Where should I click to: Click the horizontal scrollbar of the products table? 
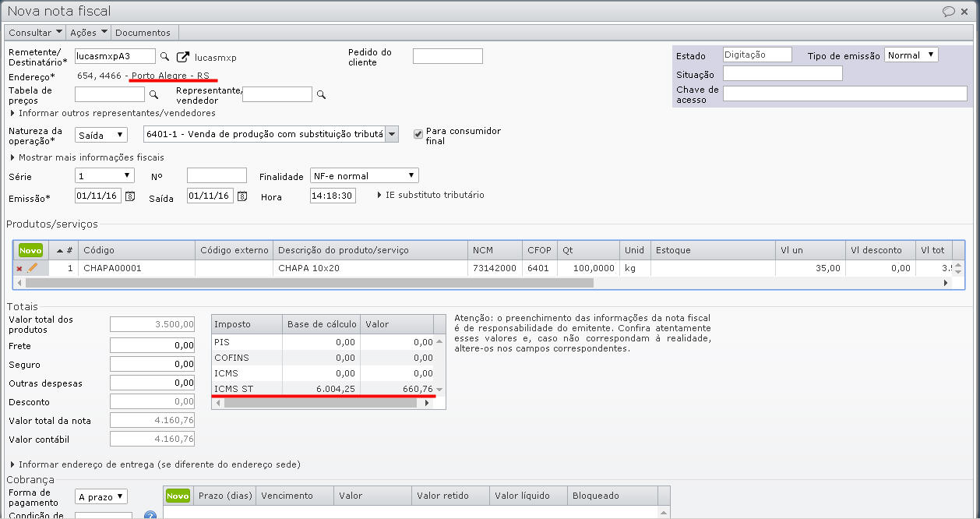click(312, 283)
